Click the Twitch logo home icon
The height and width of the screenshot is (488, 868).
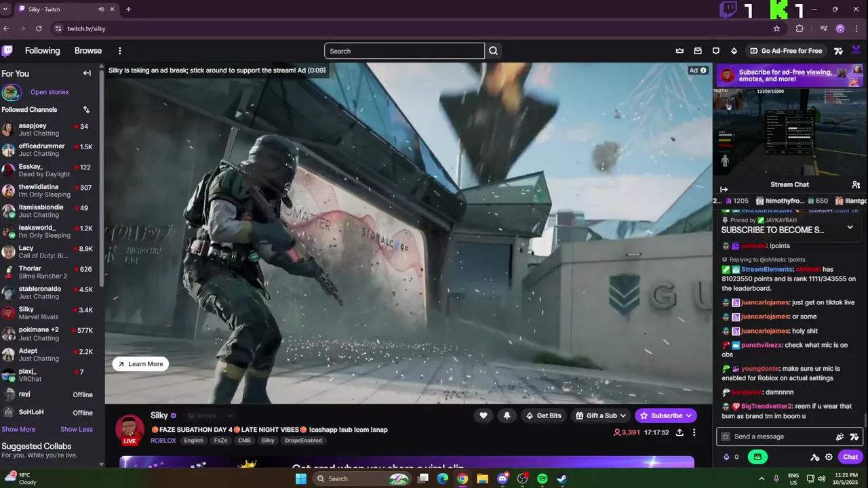[x=7, y=51]
